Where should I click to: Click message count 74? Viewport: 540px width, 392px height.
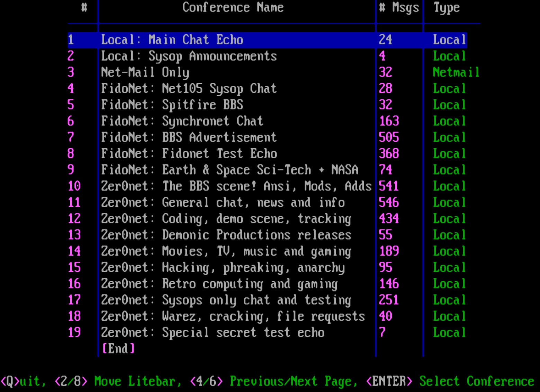tap(385, 170)
